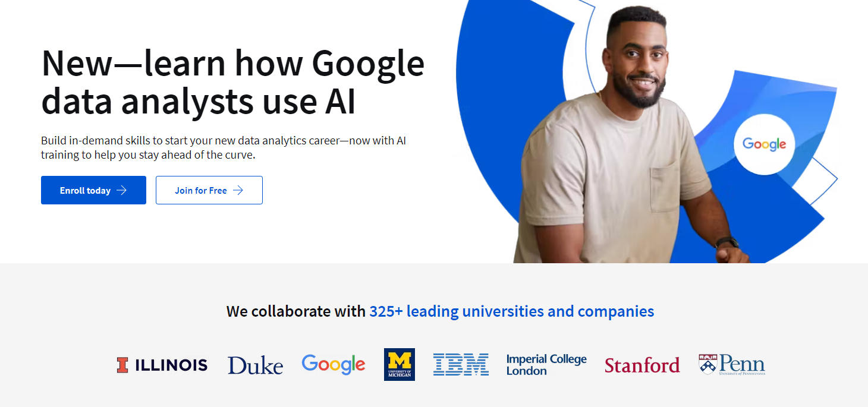The height and width of the screenshot is (407, 868).
Task: Click the IBM logo
Action: tap(461, 364)
